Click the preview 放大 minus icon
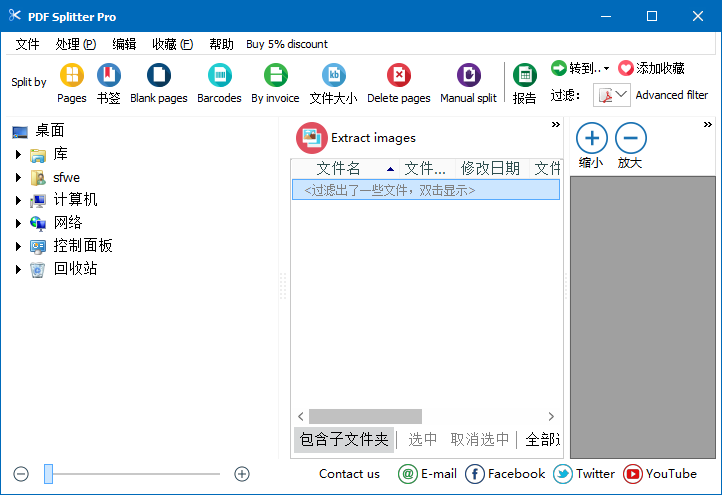Viewport: 722px width, 495px height. pos(631,138)
